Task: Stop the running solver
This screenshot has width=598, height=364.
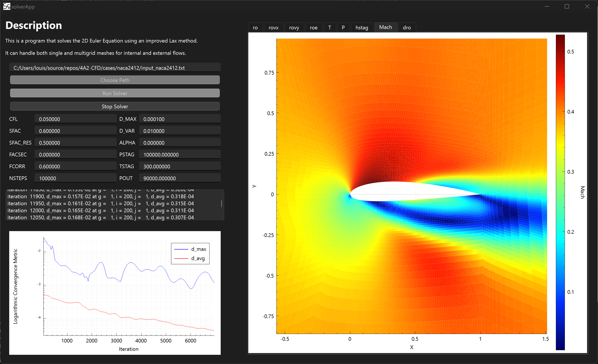Action: [x=115, y=106]
